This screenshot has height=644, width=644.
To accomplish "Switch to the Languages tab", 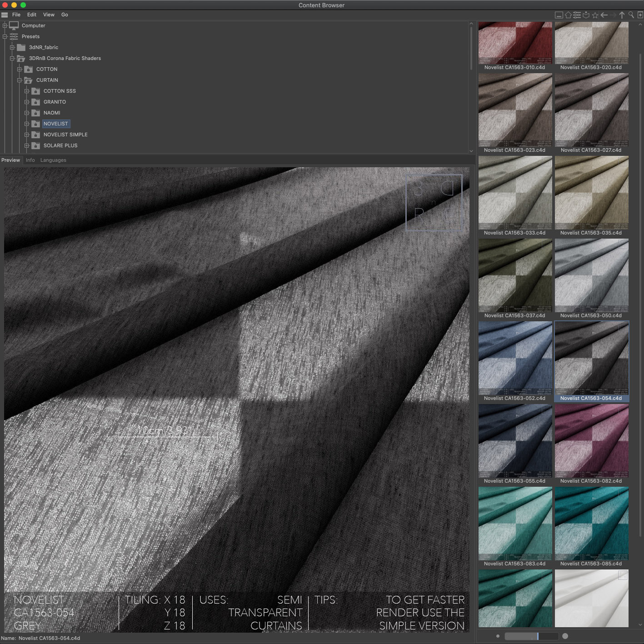I will tap(53, 160).
